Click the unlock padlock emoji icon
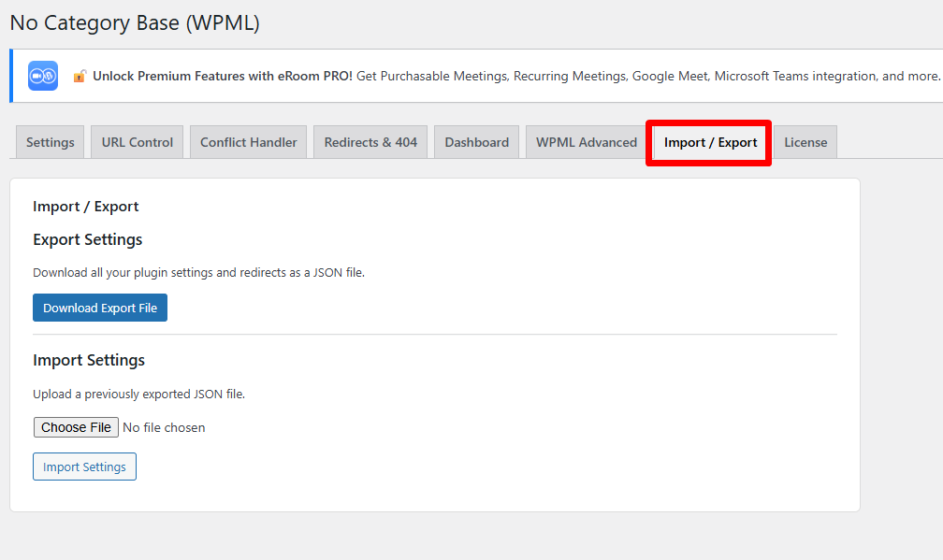This screenshot has width=943, height=560. coord(80,77)
